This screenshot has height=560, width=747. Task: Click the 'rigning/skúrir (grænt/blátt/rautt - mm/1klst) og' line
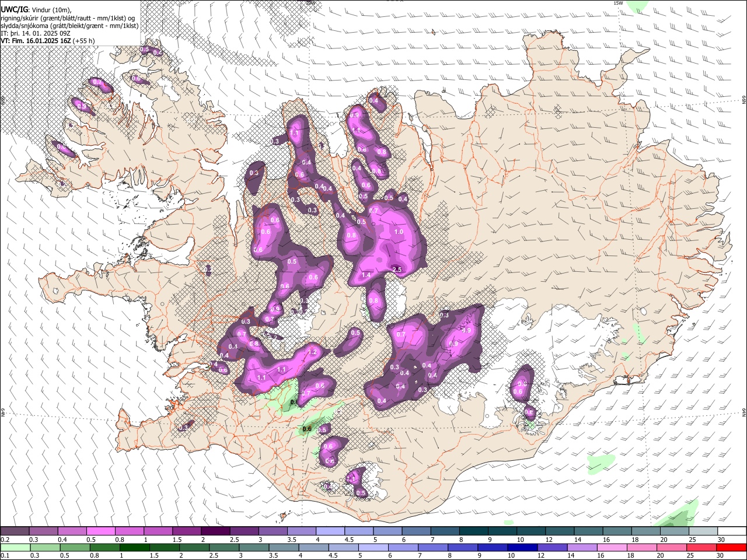[68, 18]
